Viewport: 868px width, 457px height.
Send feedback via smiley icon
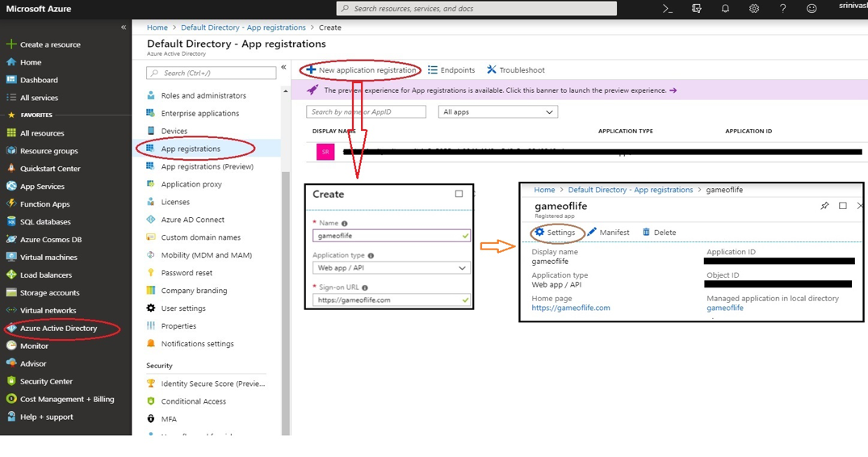coord(811,9)
